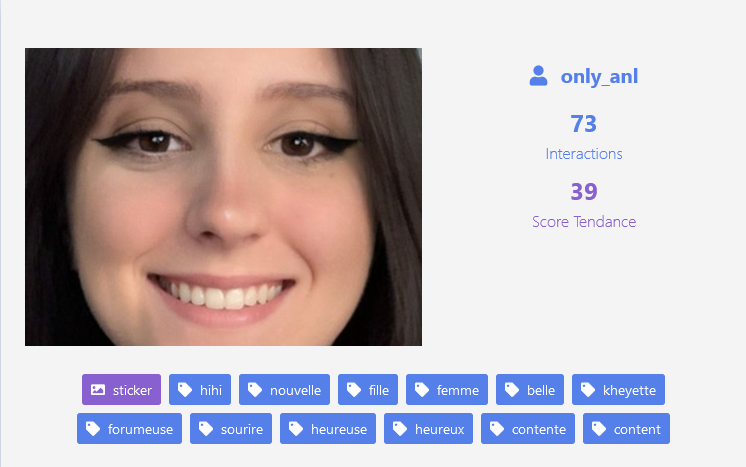The width and height of the screenshot is (746, 467).
Task: Click the 73 Interactions count
Action: coord(584,137)
